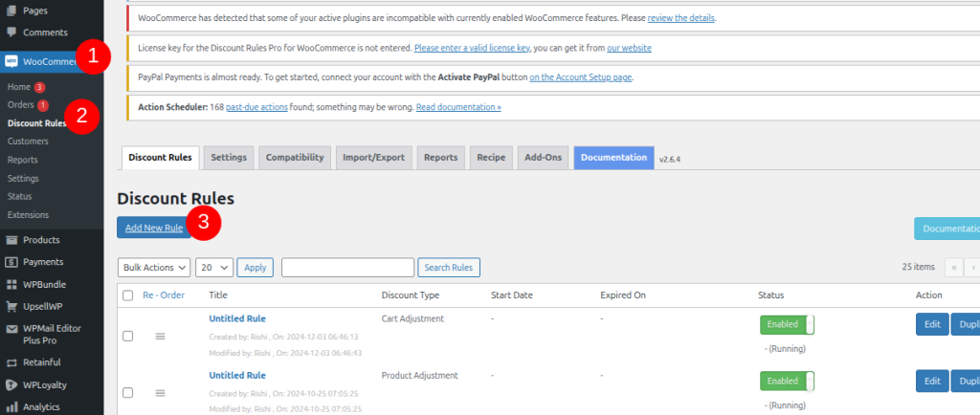Screen dimensions: 980x415
Task: Open 'on the Account Setup page' link
Action: pyautogui.click(x=581, y=77)
